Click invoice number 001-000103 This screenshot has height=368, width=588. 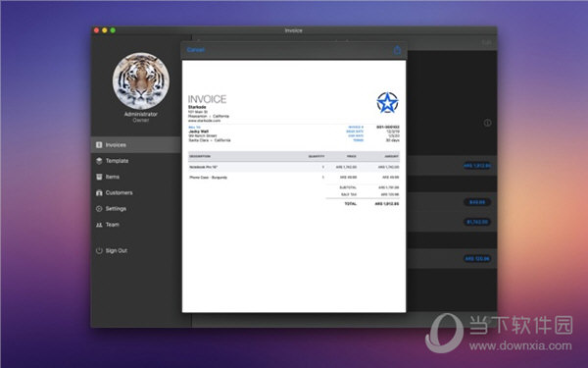pos(388,127)
